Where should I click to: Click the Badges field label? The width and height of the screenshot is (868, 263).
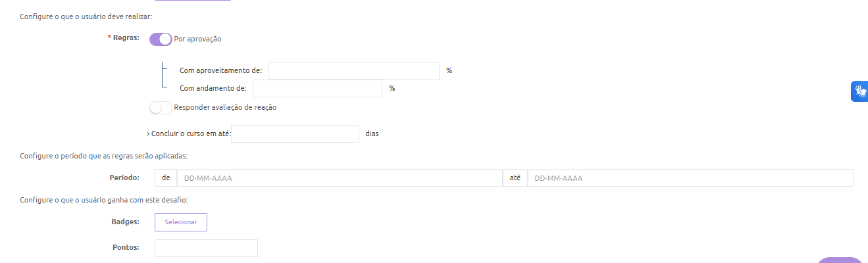pos(126,222)
